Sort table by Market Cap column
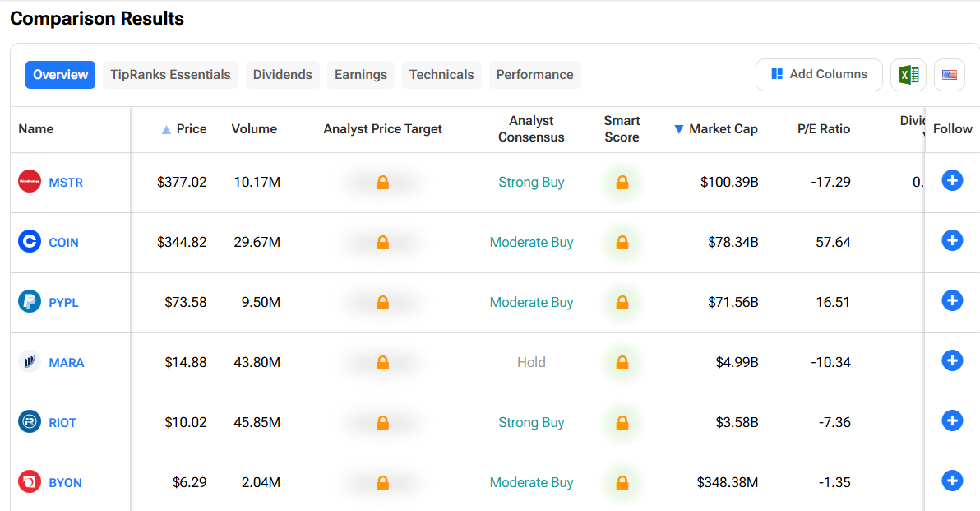 coord(716,129)
